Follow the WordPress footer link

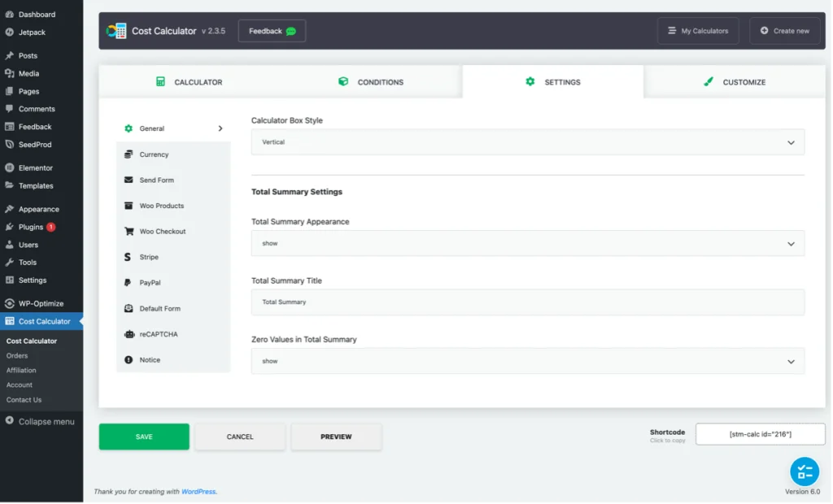click(198, 492)
